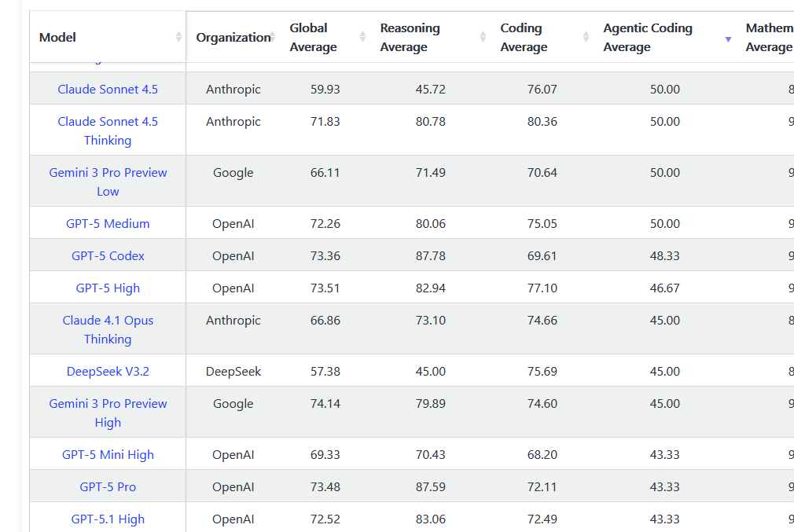The height and width of the screenshot is (532, 794).
Task: Sort by Organization column arrows
Action: click(273, 37)
